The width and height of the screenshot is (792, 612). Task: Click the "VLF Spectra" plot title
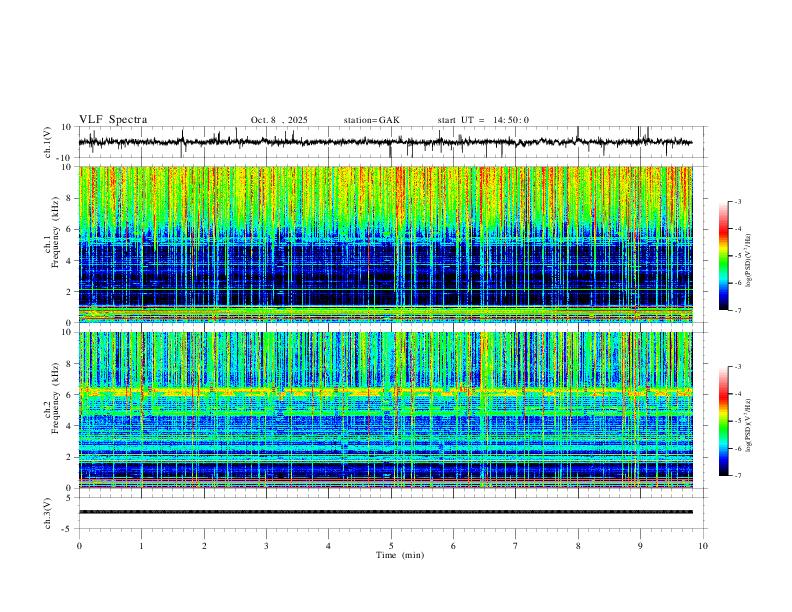(113, 120)
